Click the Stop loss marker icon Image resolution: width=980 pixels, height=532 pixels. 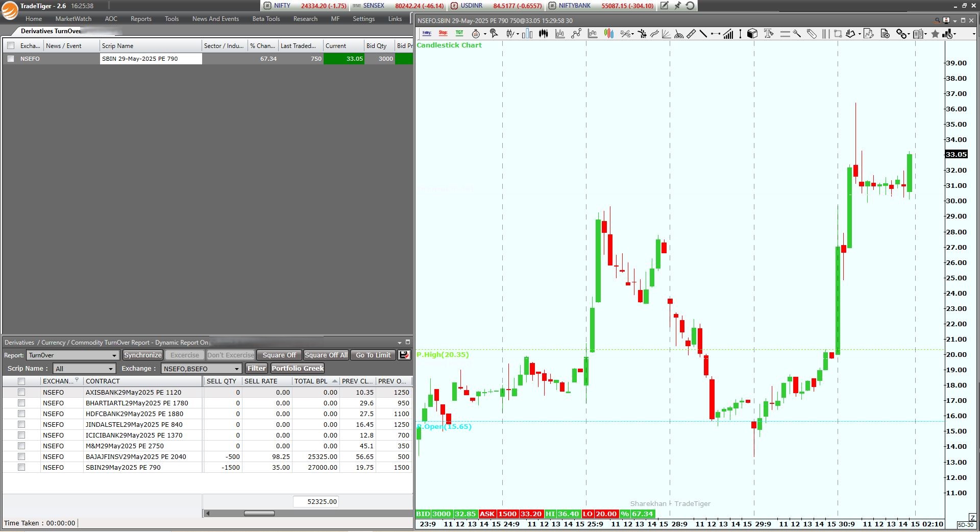tap(443, 33)
